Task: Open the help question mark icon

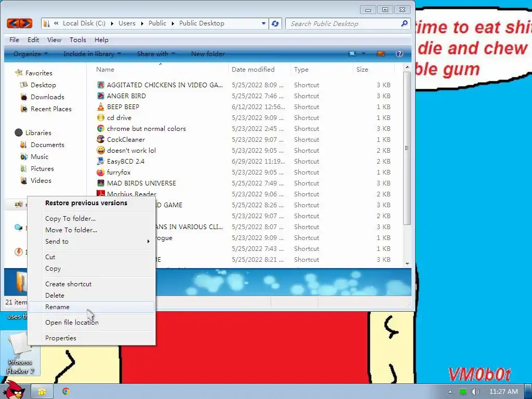Action: pyautogui.click(x=400, y=54)
